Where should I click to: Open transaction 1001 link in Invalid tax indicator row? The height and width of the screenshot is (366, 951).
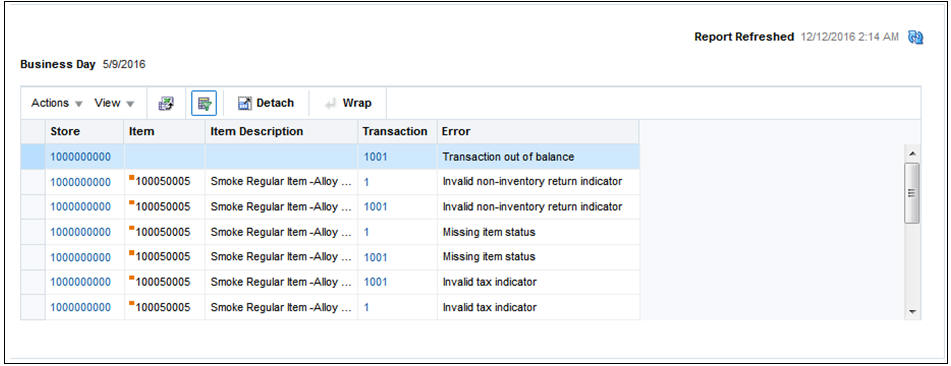pos(375,282)
